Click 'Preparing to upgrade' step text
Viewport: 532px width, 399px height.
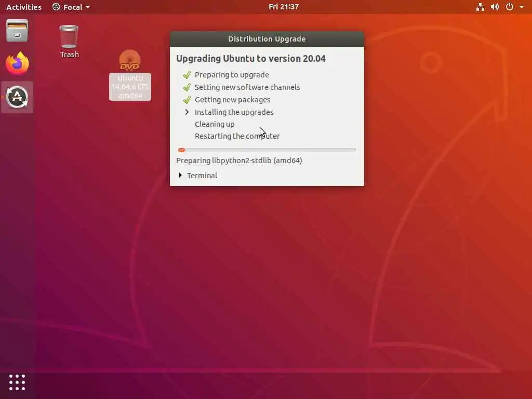(x=232, y=75)
